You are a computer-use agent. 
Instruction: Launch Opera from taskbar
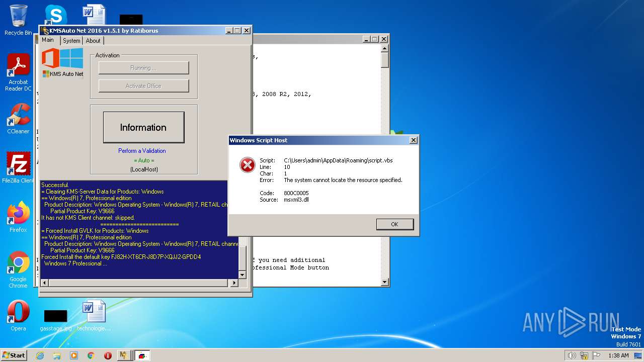pyautogui.click(x=108, y=355)
